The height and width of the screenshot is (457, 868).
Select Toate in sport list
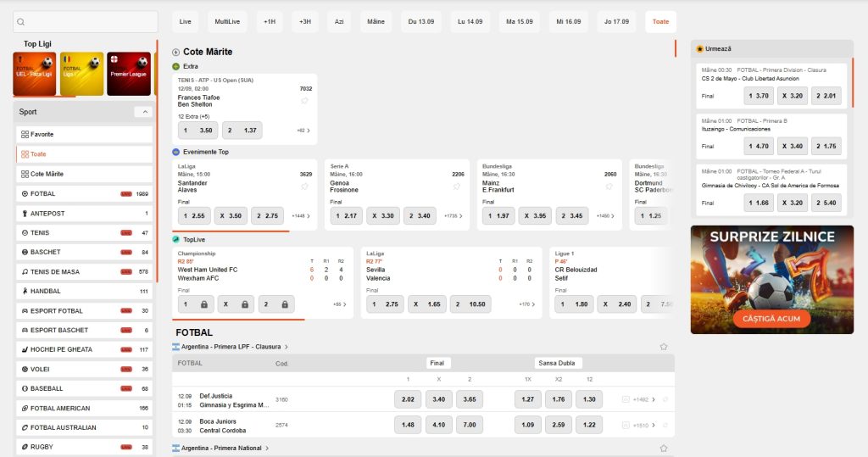click(x=84, y=154)
